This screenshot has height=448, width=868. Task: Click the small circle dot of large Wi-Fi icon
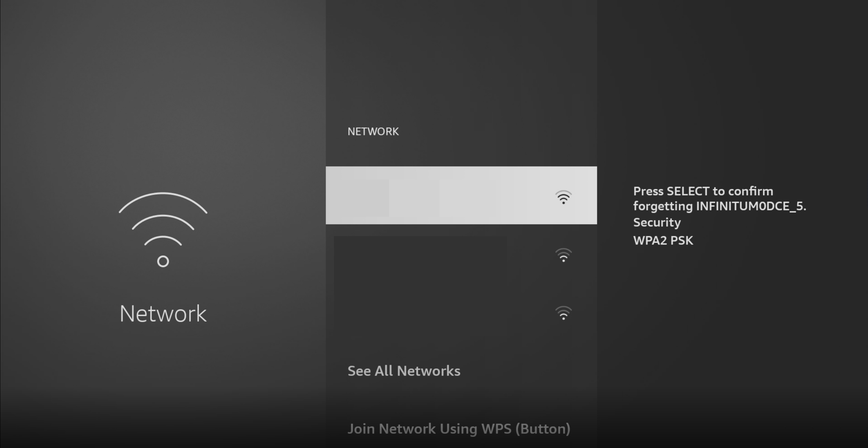tap(163, 261)
